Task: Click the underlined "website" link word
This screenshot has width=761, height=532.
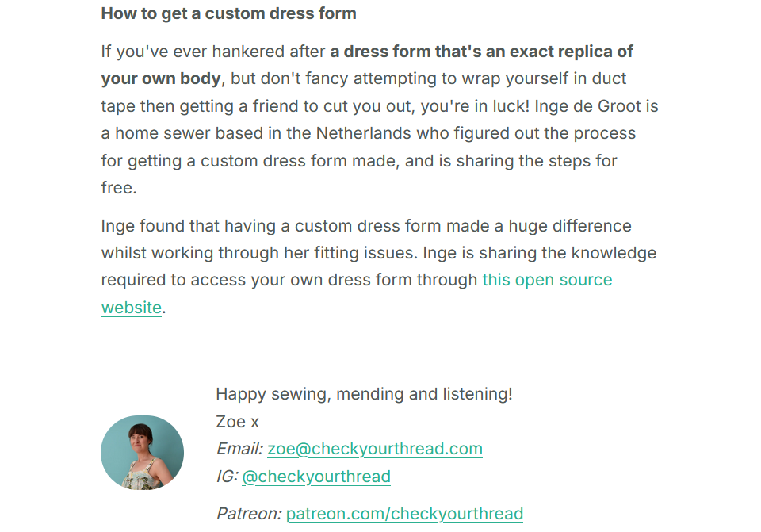Action: click(x=131, y=308)
